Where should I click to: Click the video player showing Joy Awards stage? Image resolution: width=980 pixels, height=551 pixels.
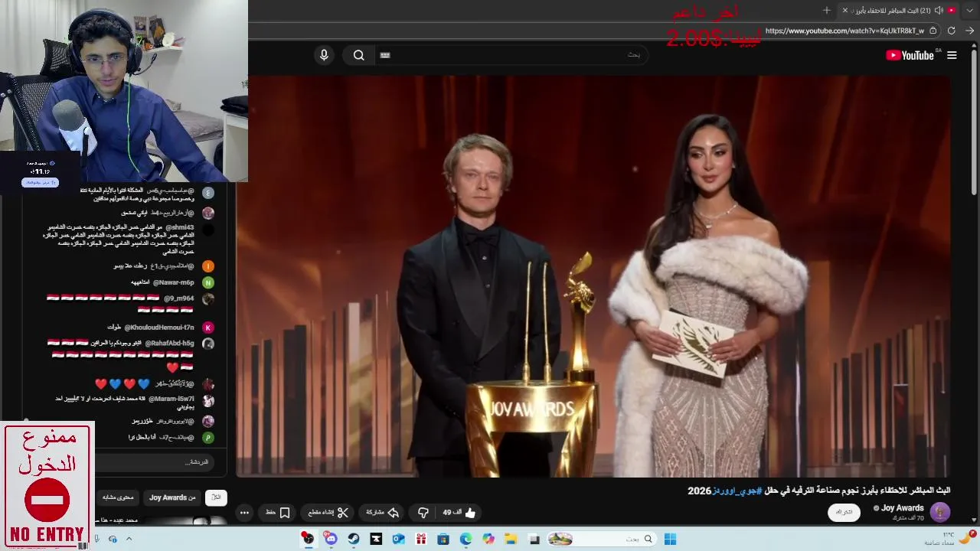click(x=593, y=275)
